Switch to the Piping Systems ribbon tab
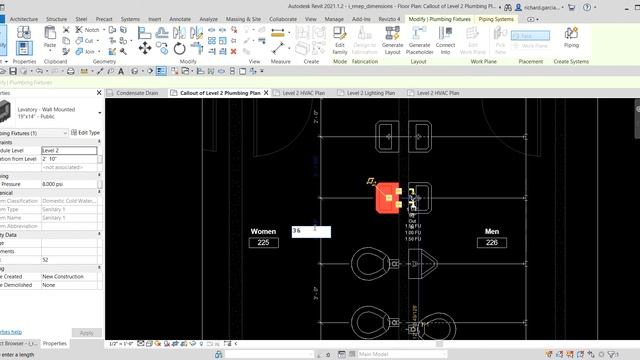The height and width of the screenshot is (360, 640). pos(496,19)
